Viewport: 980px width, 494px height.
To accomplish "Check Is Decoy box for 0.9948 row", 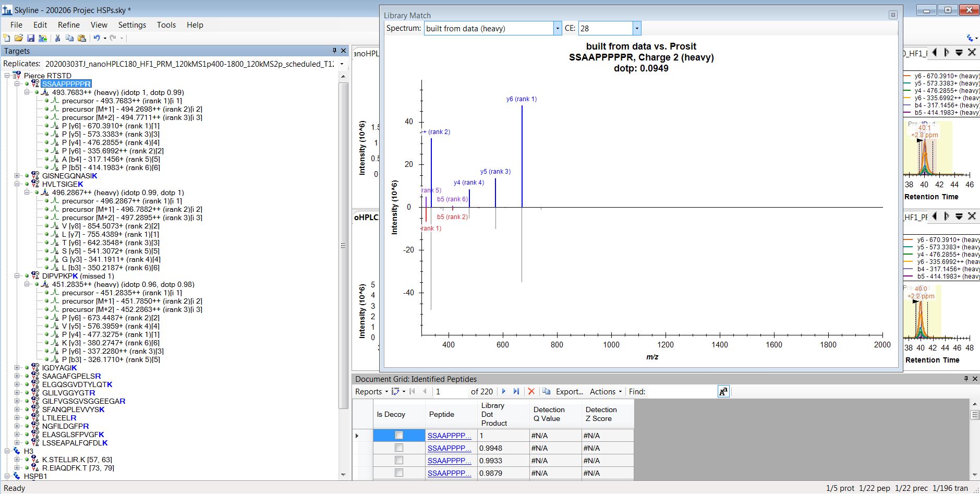I will [399, 448].
